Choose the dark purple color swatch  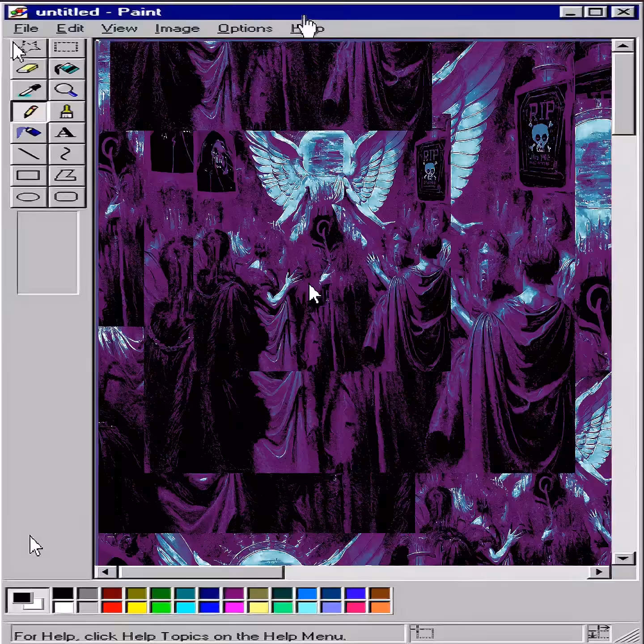(234, 594)
